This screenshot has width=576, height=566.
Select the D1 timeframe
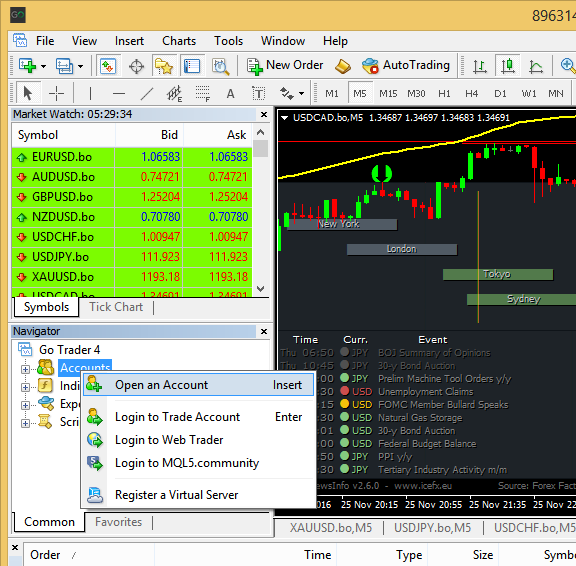click(500, 94)
